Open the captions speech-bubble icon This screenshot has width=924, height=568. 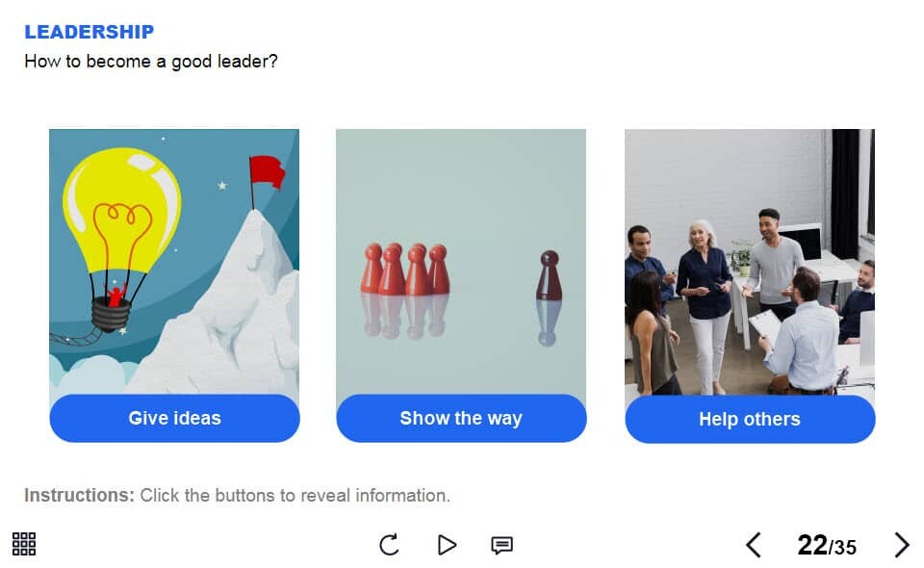pos(502,545)
